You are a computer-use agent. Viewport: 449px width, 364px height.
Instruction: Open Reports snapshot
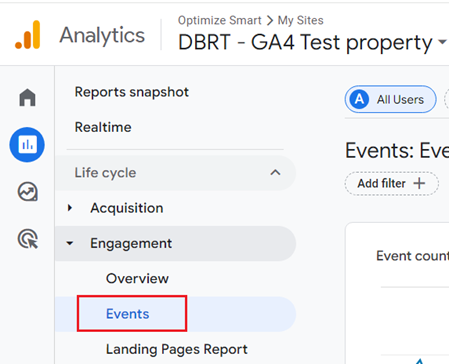click(x=132, y=92)
